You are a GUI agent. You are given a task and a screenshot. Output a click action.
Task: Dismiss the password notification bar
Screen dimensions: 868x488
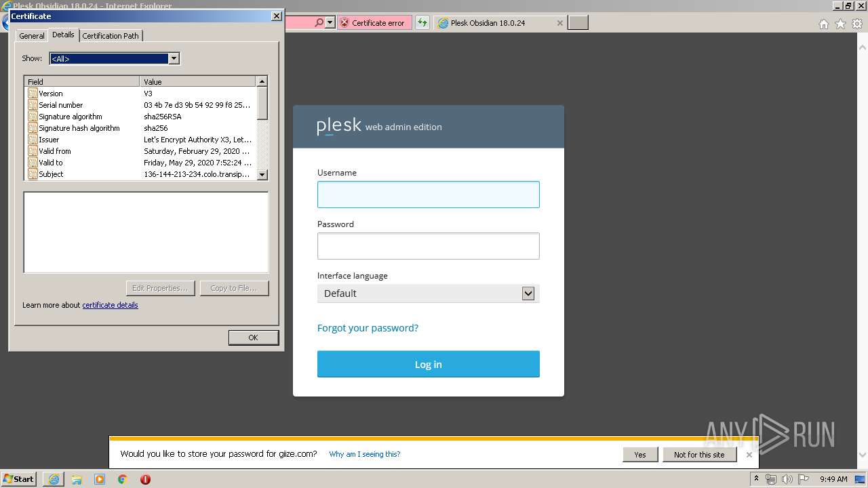749,455
